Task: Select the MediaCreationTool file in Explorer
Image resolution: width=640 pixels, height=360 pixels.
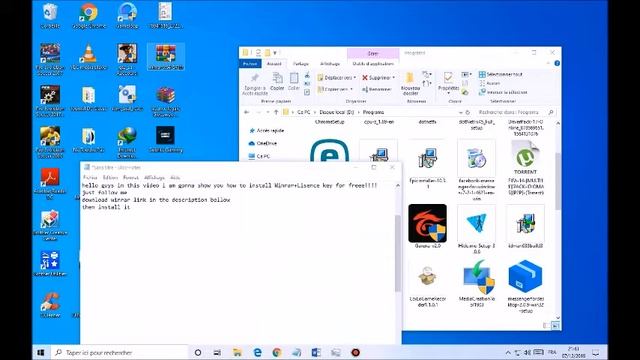Action: [x=476, y=283]
